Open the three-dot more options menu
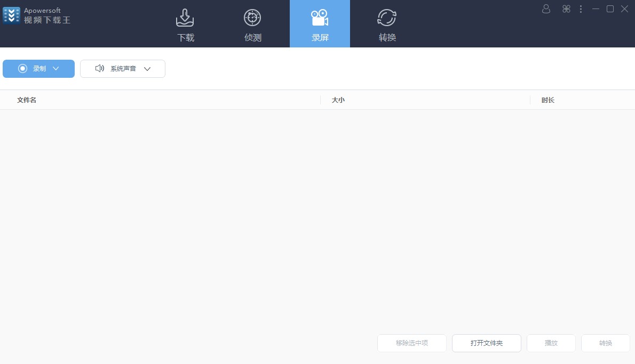Viewport: 635px width, 364px height. pos(581,9)
